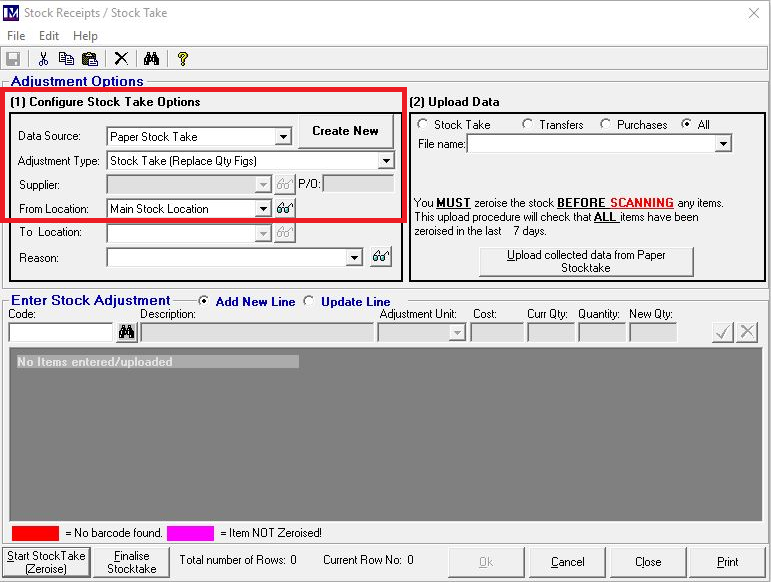Click the Delete X toolbar icon
This screenshot has width=771, height=582.
pos(121,59)
